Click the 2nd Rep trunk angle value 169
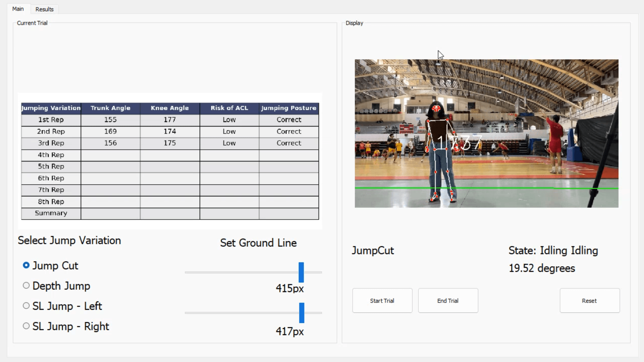The image size is (644, 362). click(x=110, y=131)
